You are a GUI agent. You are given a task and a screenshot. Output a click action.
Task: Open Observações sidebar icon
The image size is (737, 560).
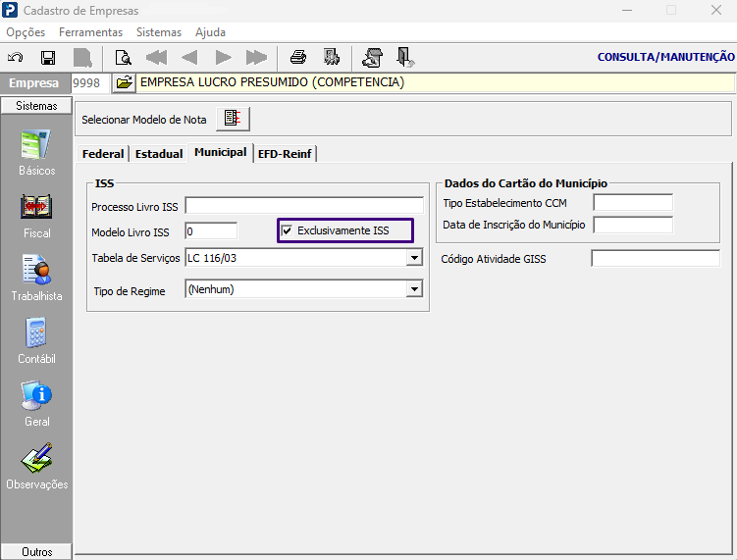point(36,467)
